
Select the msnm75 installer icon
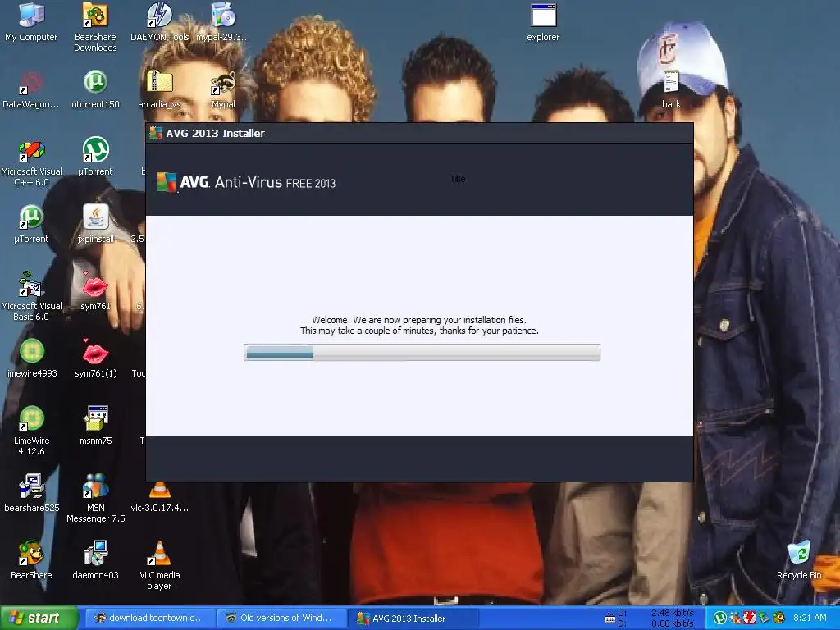click(95, 426)
